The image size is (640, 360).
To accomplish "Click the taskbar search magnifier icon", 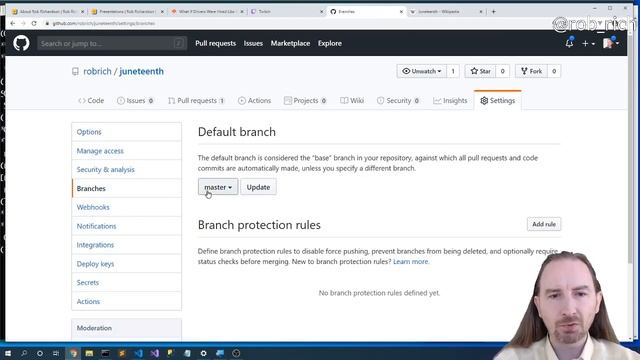I will click(x=24, y=353).
